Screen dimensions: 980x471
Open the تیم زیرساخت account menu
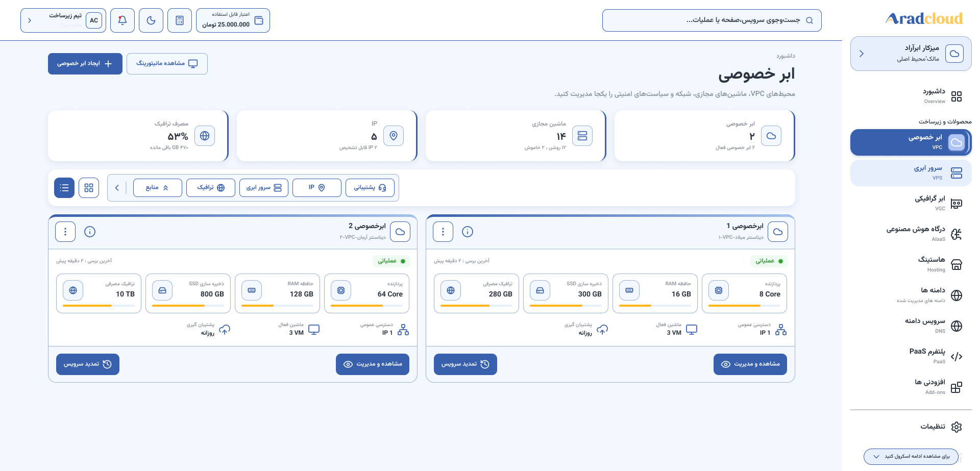tap(63, 20)
